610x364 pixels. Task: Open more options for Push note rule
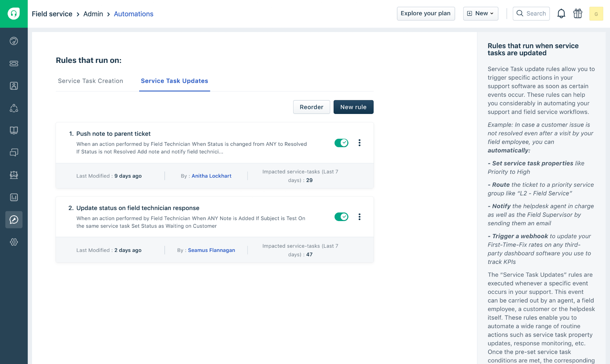click(359, 143)
